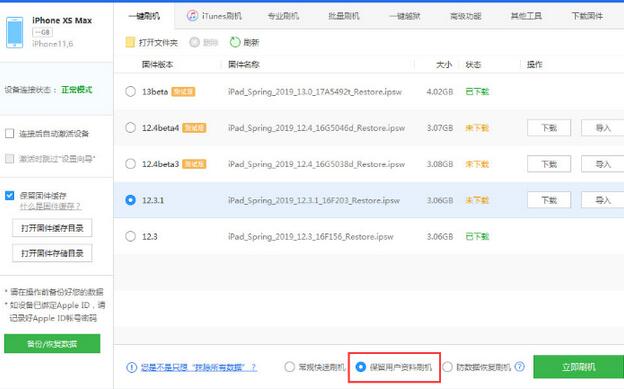The height and width of the screenshot is (389, 624).
Task: Enable 连接后自动激活设备 checkbox
Action: (10, 133)
